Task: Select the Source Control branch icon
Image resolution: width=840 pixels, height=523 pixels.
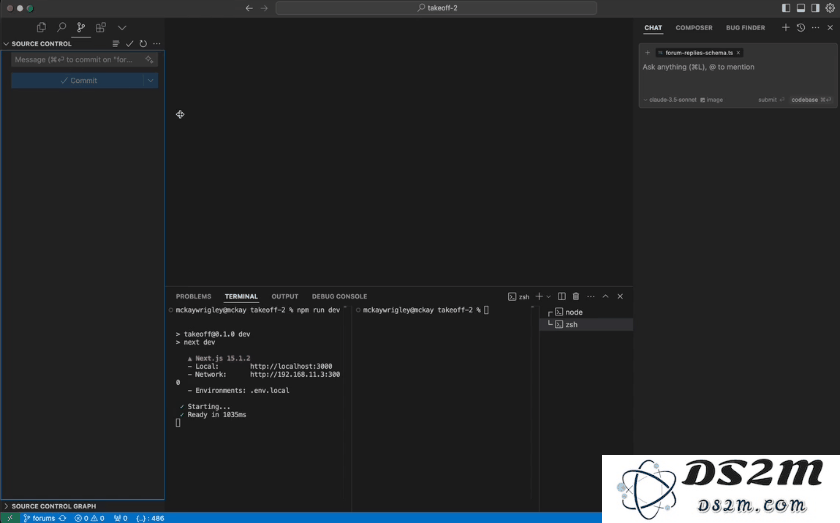Action: click(x=81, y=27)
